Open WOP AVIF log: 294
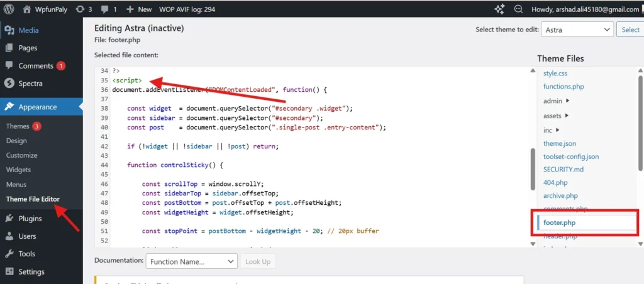The image size is (644, 284). click(x=187, y=9)
